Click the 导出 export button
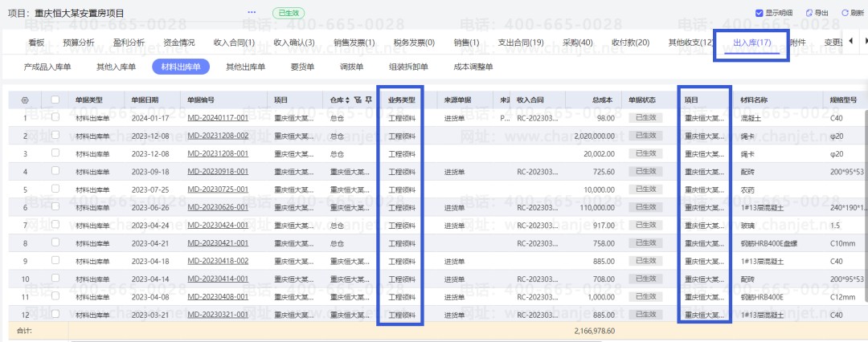The image size is (868, 342). [817, 13]
